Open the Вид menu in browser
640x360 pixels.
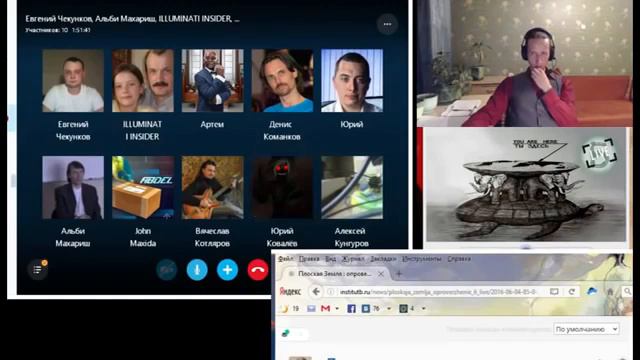click(331, 259)
